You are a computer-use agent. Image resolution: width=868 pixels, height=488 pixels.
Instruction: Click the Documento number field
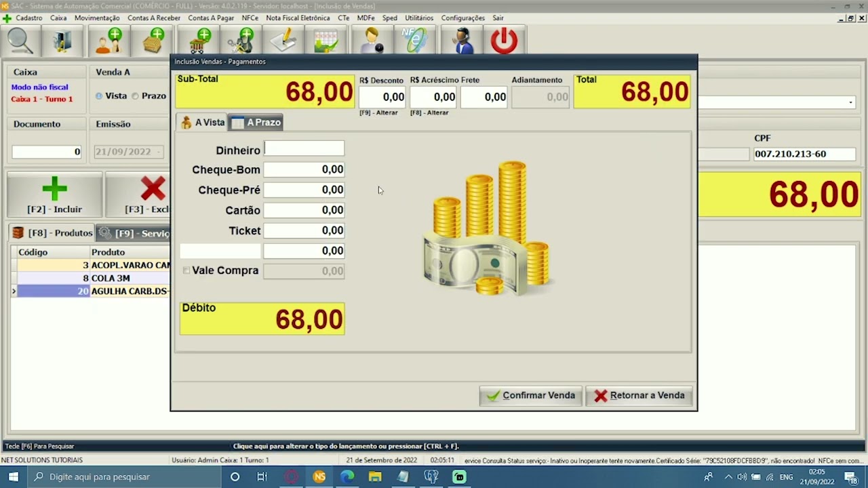coord(46,152)
